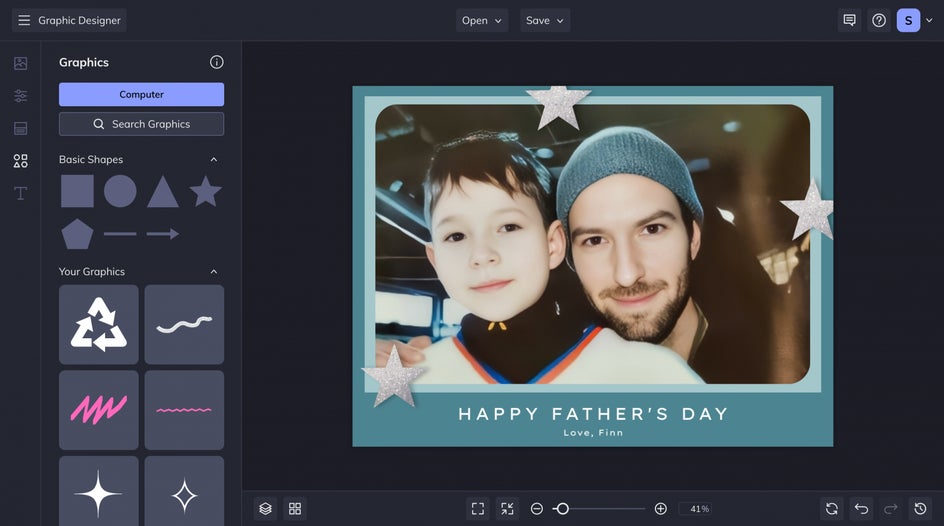Select the glitter star on right edge
The height and width of the screenshot is (526, 944).
[x=809, y=211]
